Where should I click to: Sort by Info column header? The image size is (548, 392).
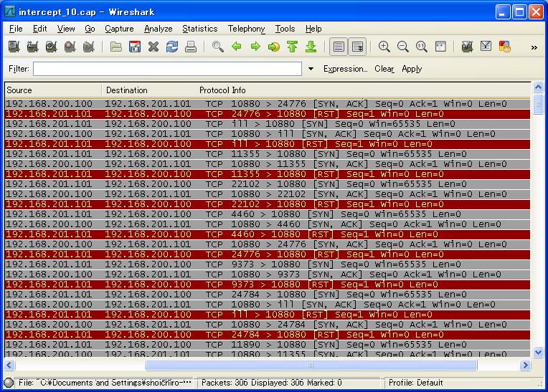(381, 90)
